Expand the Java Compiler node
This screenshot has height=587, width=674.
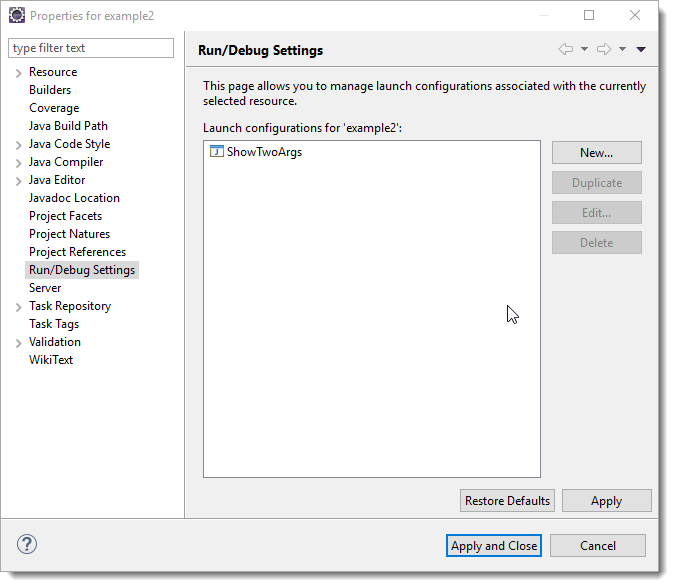coord(18,163)
